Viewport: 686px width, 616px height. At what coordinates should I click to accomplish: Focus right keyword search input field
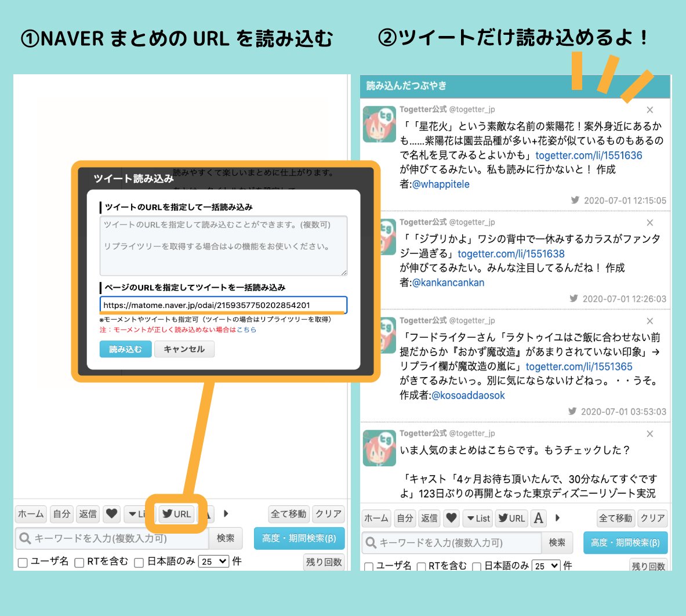(452, 543)
